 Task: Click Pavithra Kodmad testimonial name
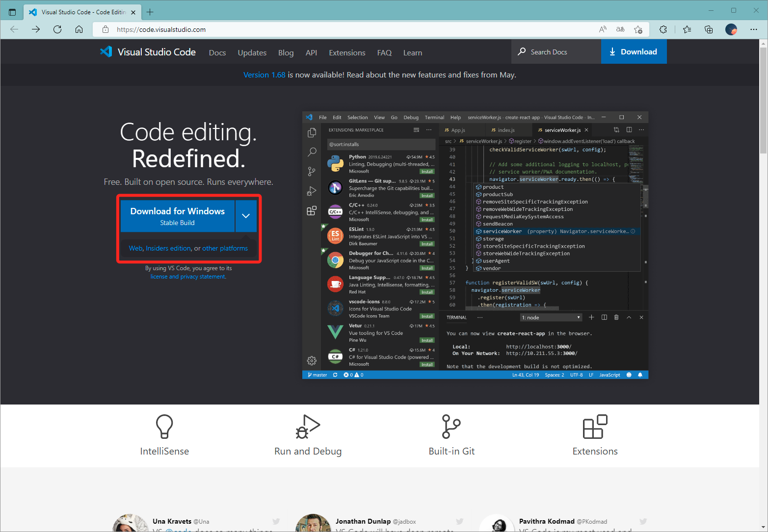pos(547,521)
